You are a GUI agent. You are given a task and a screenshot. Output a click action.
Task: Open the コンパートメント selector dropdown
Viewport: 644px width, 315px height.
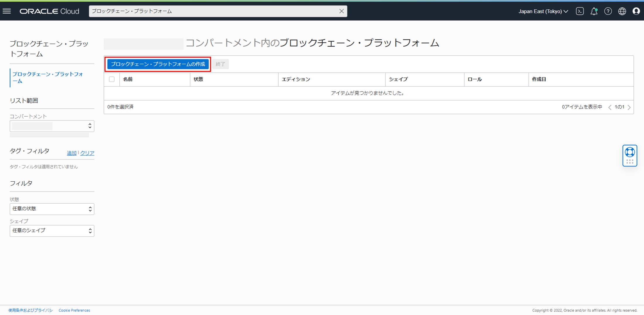coord(52,126)
